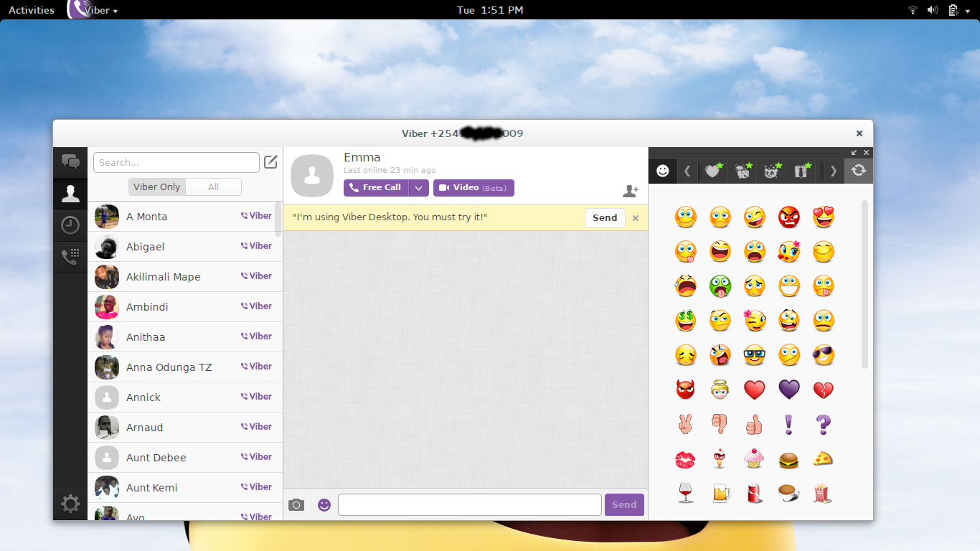
Task: Start a Free Call with Emma
Action: (376, 188)
